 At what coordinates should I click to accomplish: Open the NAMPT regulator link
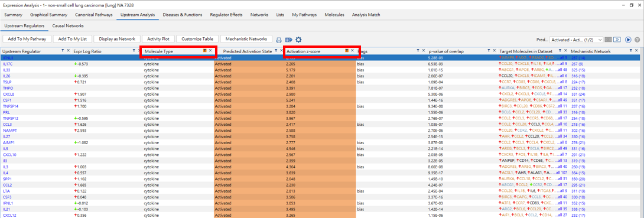(x=9, y=130)
